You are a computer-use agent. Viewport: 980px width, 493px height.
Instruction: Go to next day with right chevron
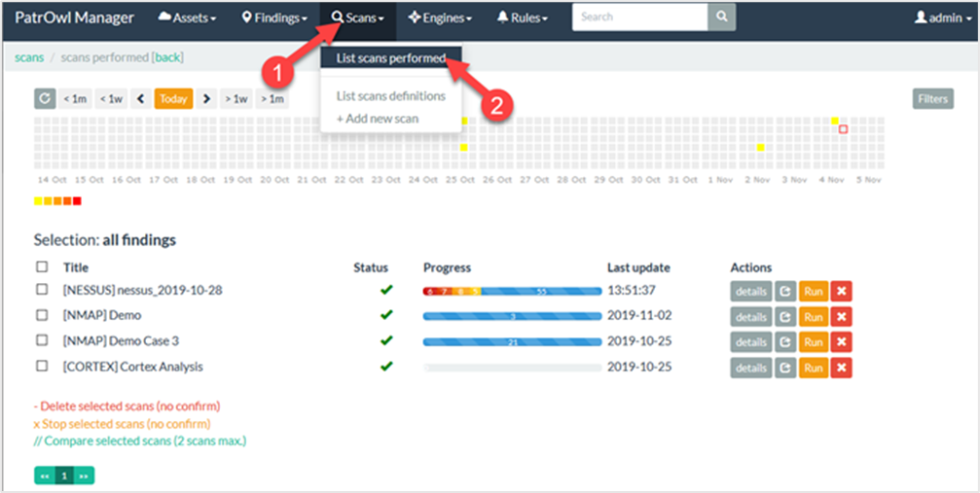point(206,98)
